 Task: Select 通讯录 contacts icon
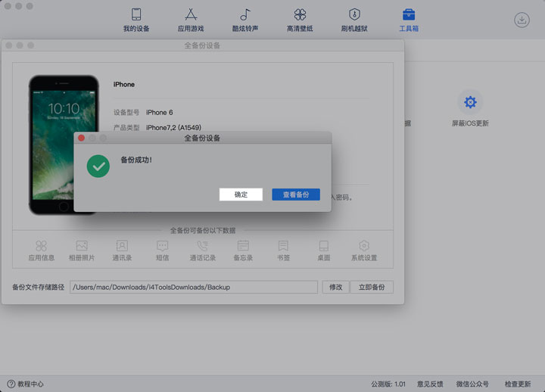[122, 246]
